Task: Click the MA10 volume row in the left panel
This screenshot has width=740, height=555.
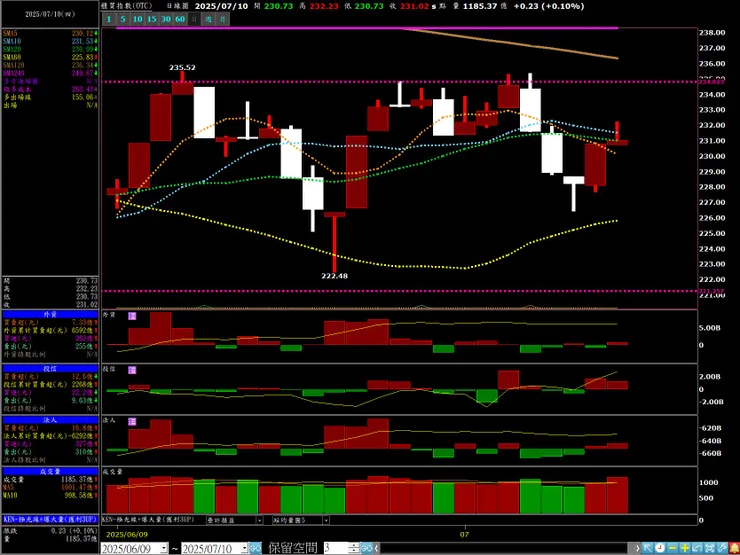Action: [x=50, y=495]
